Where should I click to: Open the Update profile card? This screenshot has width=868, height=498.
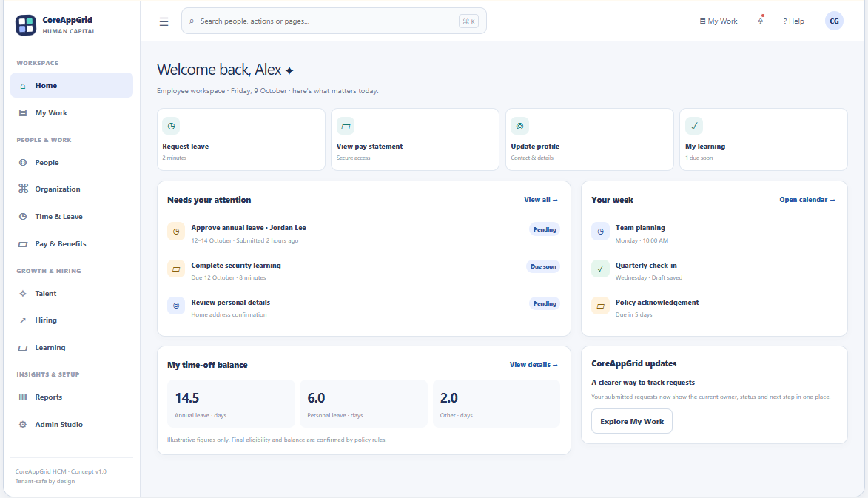point(590,139)
